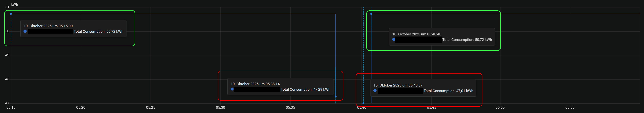Click the 47,29 kWh Total Consumption text
The image size is (644, 113).
305,89
